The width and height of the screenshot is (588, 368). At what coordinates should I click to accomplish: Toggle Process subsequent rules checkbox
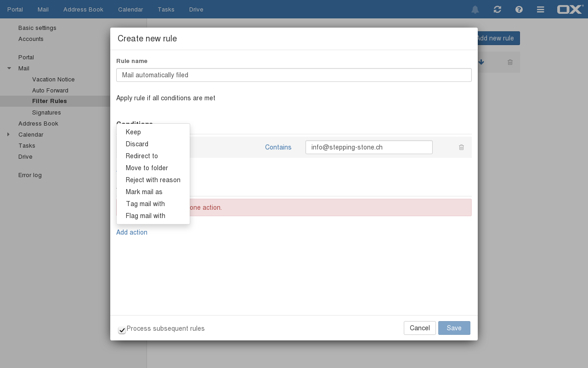[122, 330]
